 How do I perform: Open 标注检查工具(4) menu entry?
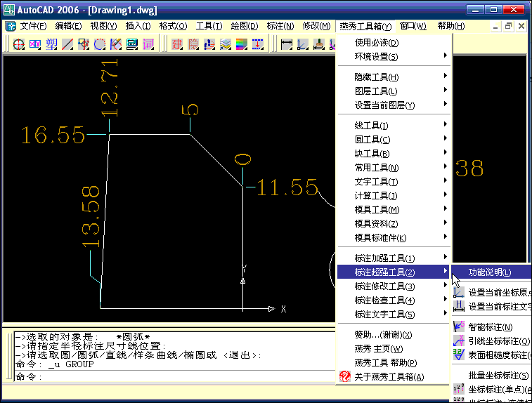point(394,300)
